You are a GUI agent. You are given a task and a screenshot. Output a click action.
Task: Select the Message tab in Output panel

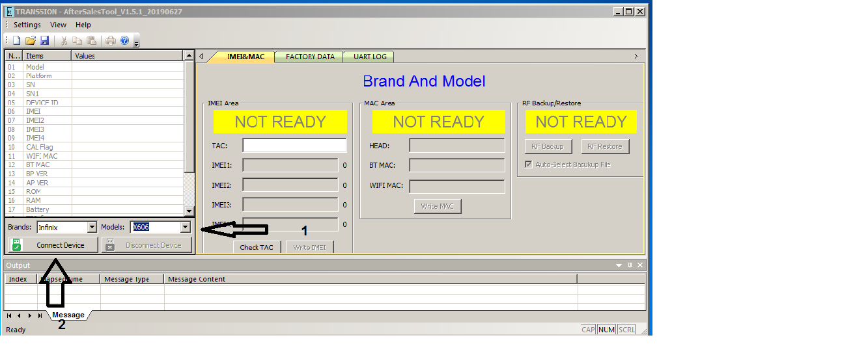click(68, 315)
